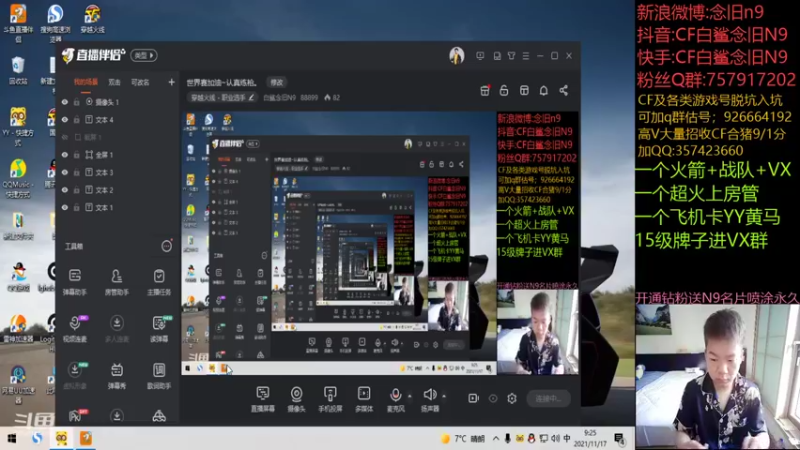Image resolution: width=800 pixels, height=450 pixels.
Task: Open stream settings gear next to 连接中 button
Action: click(512, 398)
